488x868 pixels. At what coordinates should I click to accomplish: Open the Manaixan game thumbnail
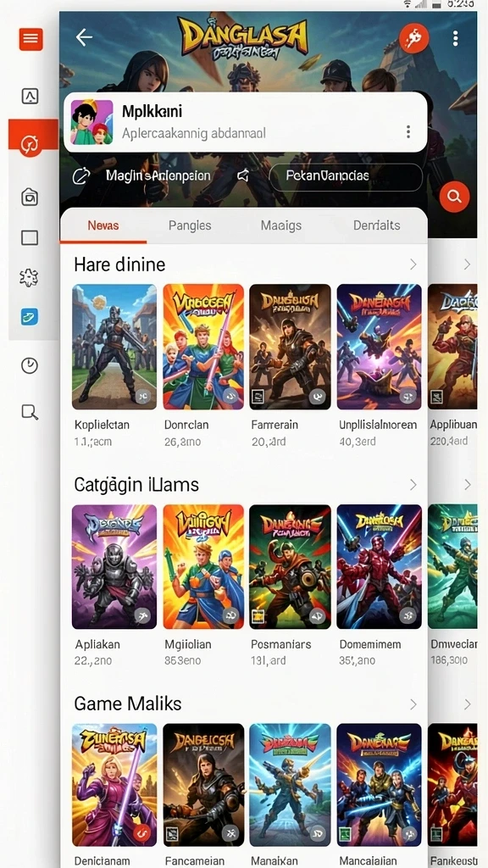(x=290, y=786)
